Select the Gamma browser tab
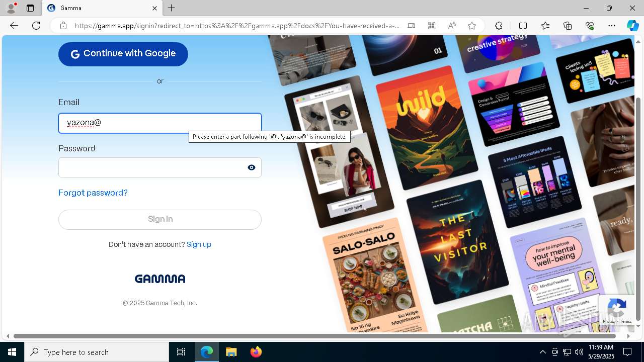 [x=102, y=8]
